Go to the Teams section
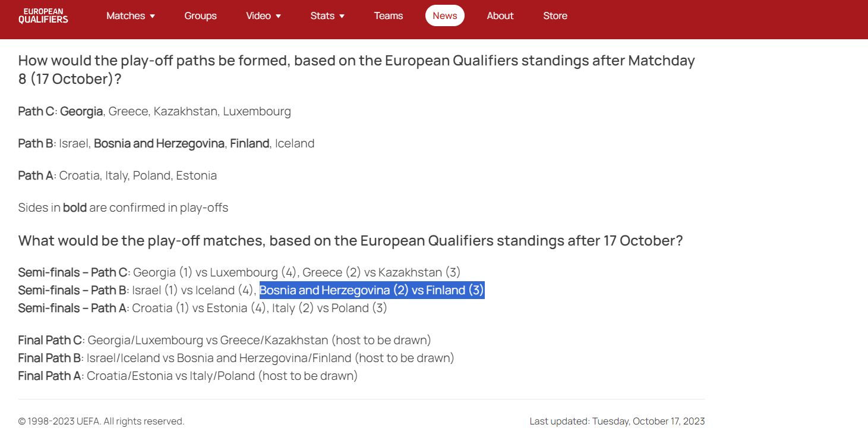 point(389,16)
